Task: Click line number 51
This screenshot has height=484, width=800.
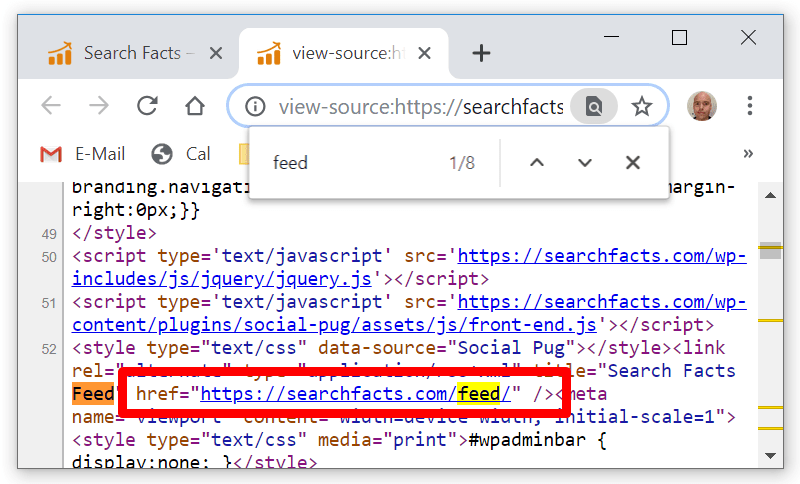Action: click(49, 303)
